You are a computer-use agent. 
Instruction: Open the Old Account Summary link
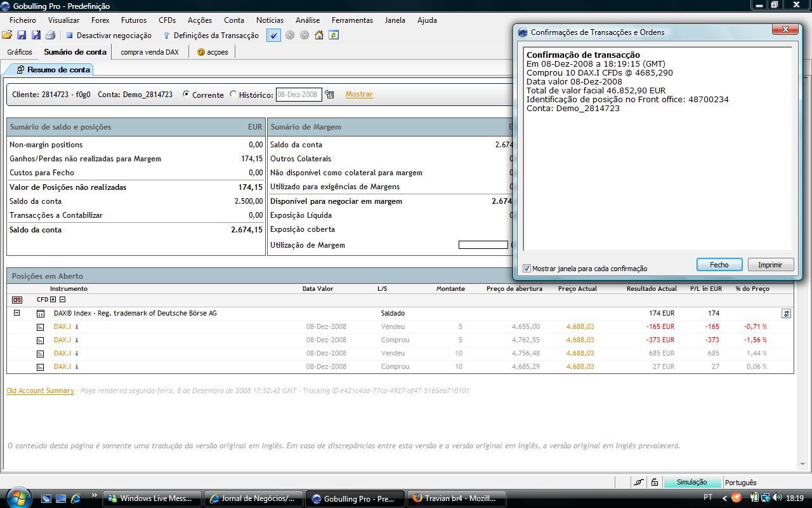coord(40,391)
